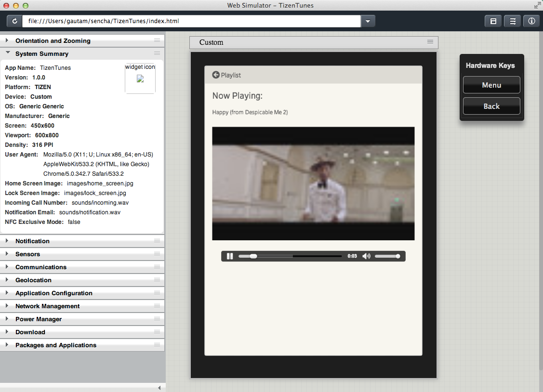This screenshot has width=543, height=392.
Task: Click the Download panel drag handle
Action: click(x=157, y=331)
